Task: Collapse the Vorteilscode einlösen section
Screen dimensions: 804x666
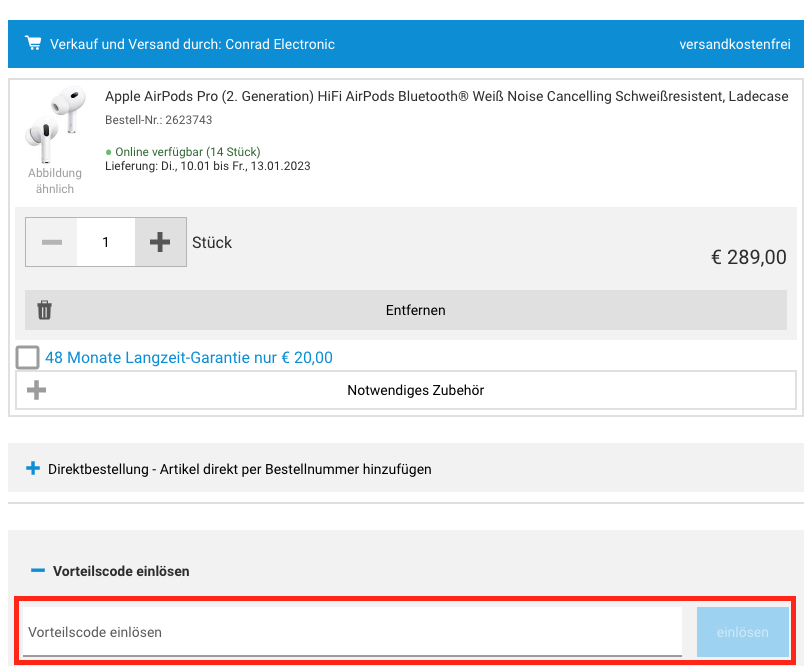Action: [x=121, y=571]
